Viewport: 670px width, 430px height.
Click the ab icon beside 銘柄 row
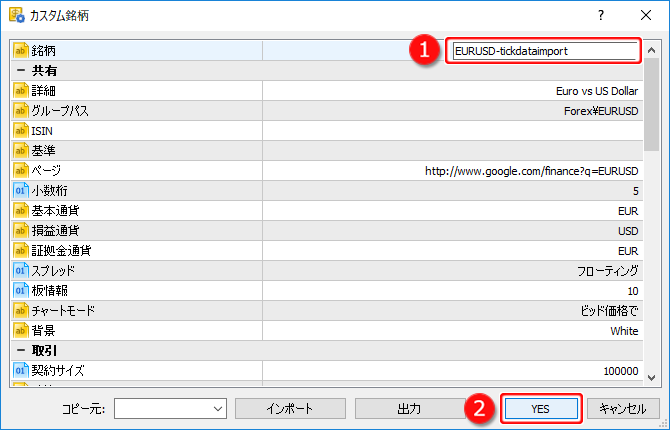pyautogui.click(x=21, y=50)
